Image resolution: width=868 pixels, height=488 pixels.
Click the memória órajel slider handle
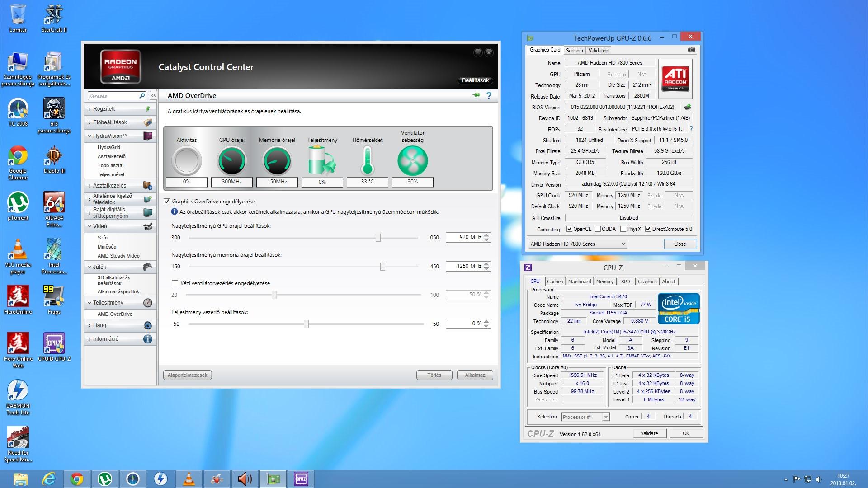(382, 267)
